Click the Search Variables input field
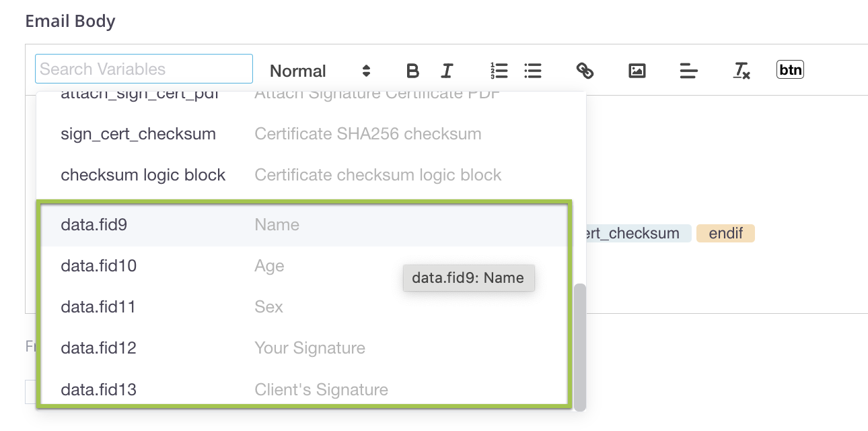The image size is (868, 431). click(x=144, y=69)
